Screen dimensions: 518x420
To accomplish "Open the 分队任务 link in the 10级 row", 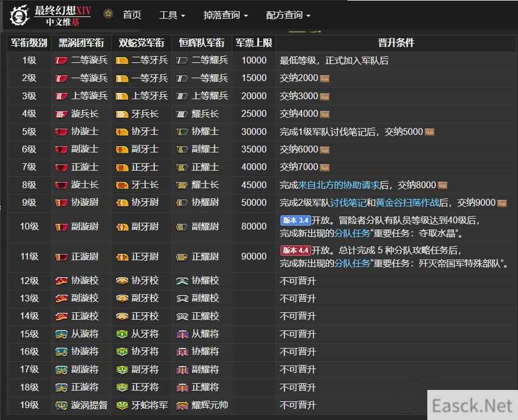I will pos(352,234).
